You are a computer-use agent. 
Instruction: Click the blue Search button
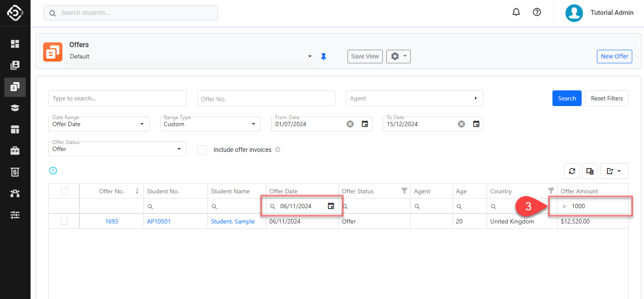coord(567,98)
